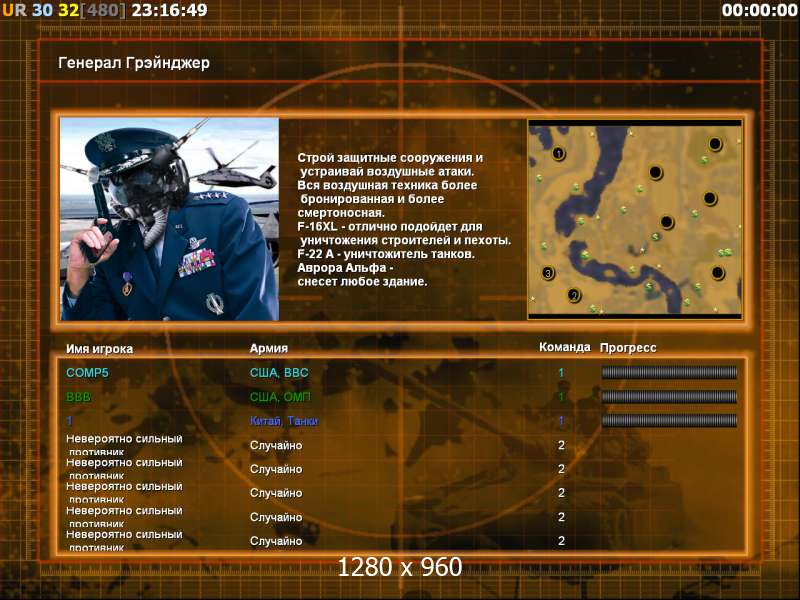Click the line "снесет любое здание."
800x600 pixels.
tap(362, 282)
